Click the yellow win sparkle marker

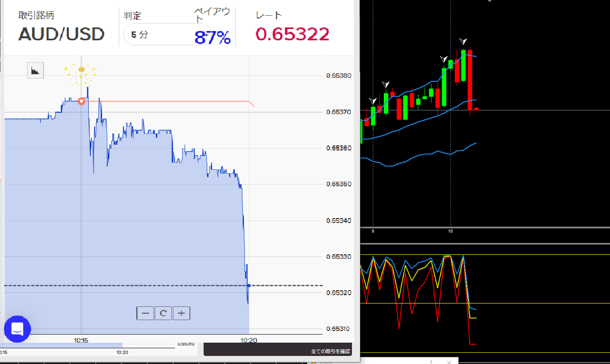pos(81,75)
